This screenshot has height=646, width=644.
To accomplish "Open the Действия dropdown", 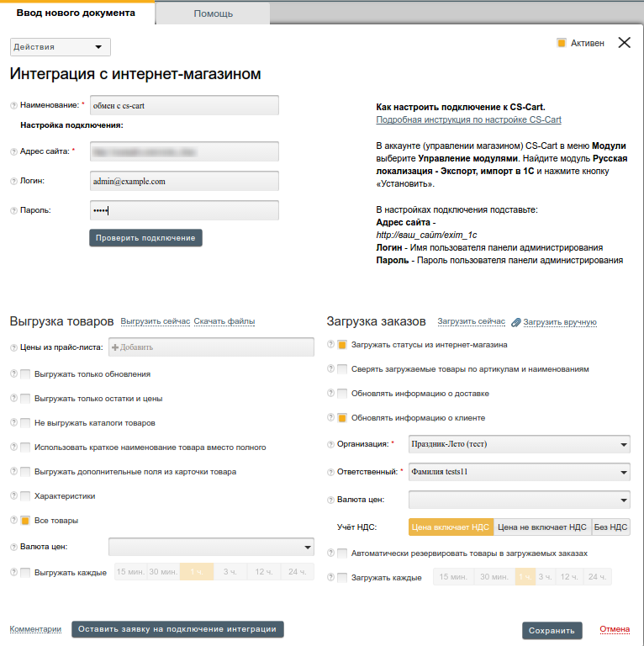I will tap(60, 47).
